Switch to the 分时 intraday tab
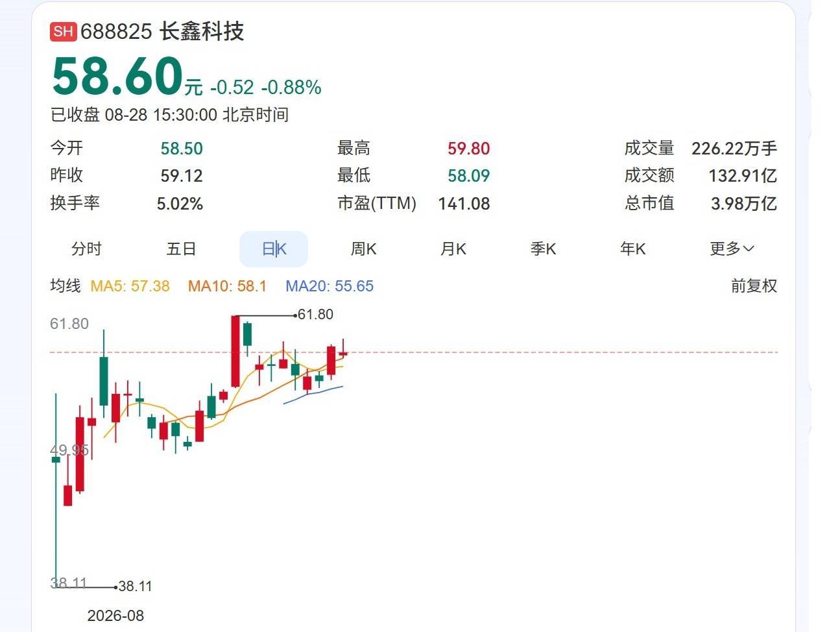This screenshot has height=632, width=840. coord(86,249)
